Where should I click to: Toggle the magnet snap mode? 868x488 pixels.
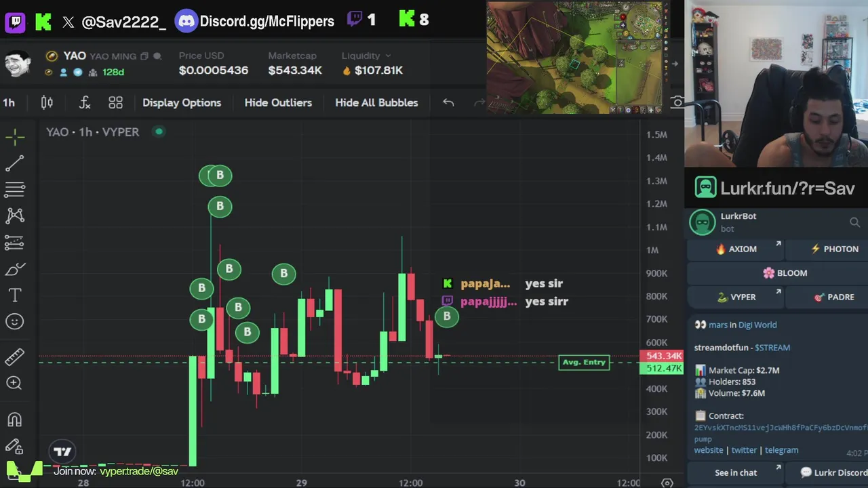tap(15, 420)
